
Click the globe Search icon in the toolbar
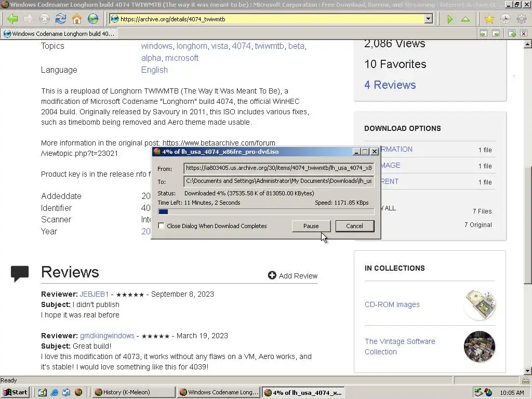(93, 19)
